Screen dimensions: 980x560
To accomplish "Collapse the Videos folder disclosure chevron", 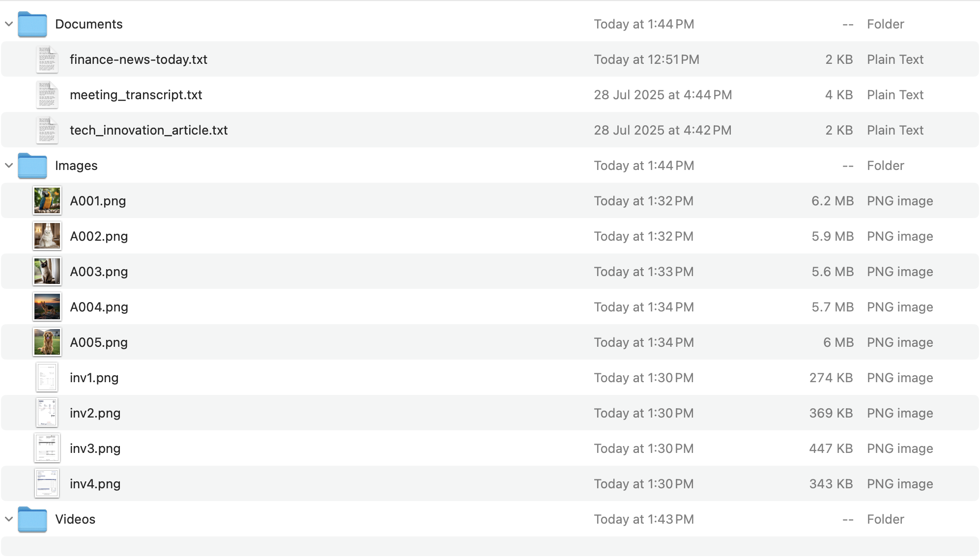I will (9, 519).
